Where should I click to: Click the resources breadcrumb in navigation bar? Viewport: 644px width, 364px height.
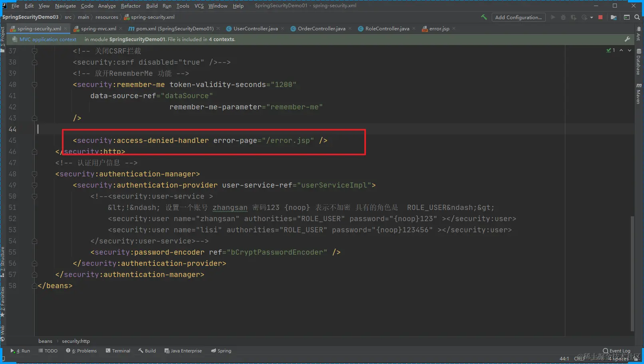[x=107, y=17]
